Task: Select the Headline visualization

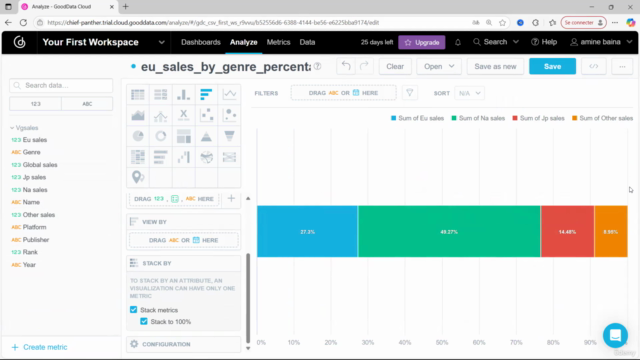Action: (184, 116)
